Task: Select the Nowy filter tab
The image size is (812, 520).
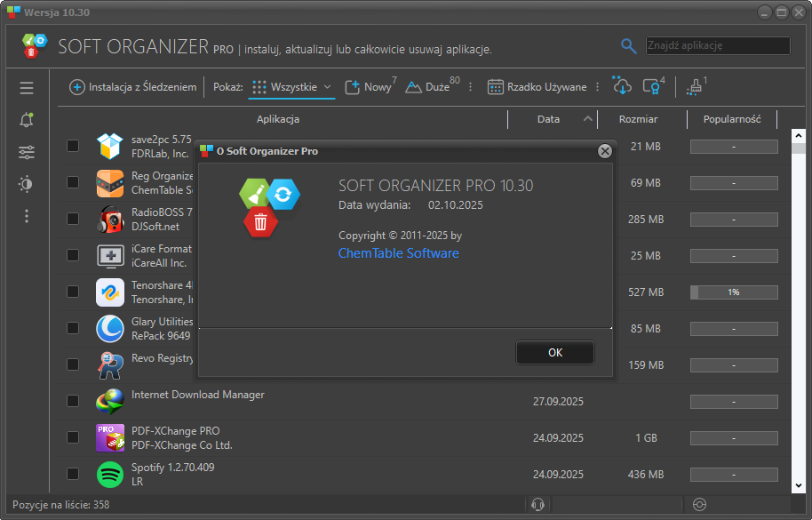Action: coord(370,86)
